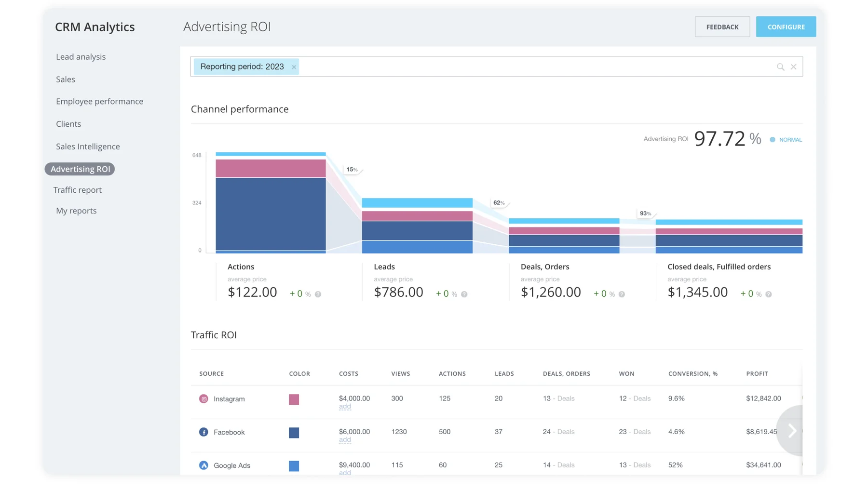Click the Google Ads source icon

(203, 465)
